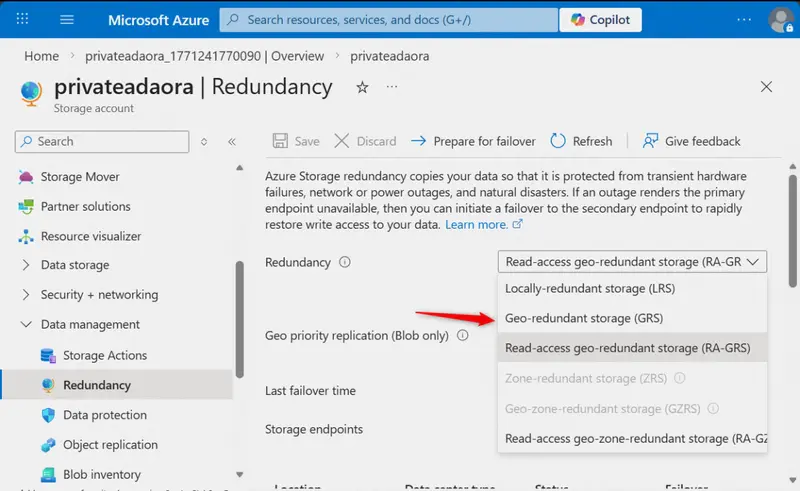800x491 pixels.
Task: Show info tooltip next to Redundancy label
Action: point(345,262)
